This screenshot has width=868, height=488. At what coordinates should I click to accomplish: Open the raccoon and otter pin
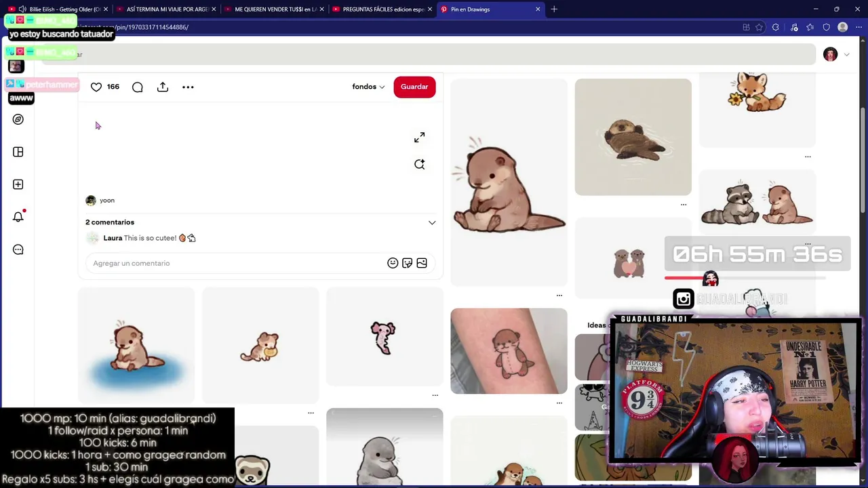pos(757,201)
